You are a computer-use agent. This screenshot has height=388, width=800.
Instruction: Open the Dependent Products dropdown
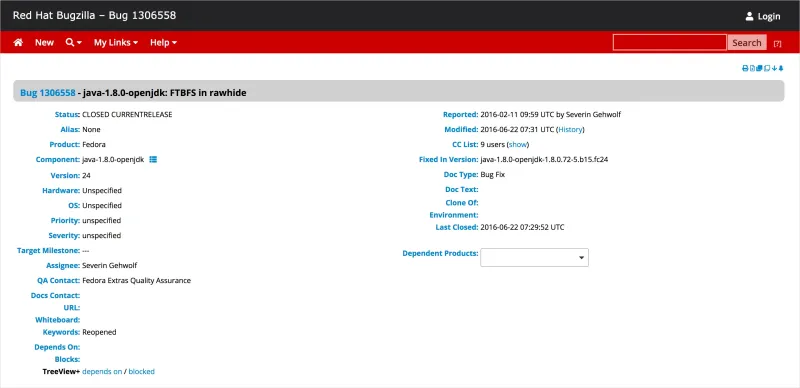pos(534,257)
